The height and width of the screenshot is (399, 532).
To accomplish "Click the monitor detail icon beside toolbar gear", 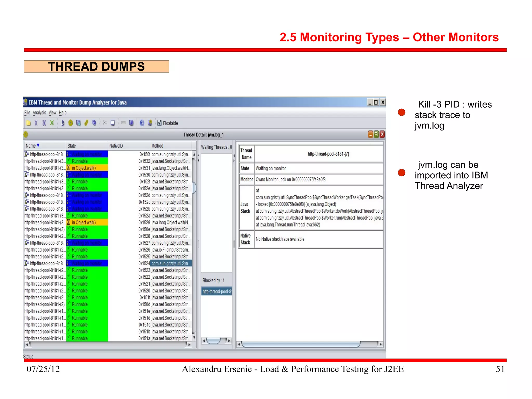I will (x=78, y=123).
